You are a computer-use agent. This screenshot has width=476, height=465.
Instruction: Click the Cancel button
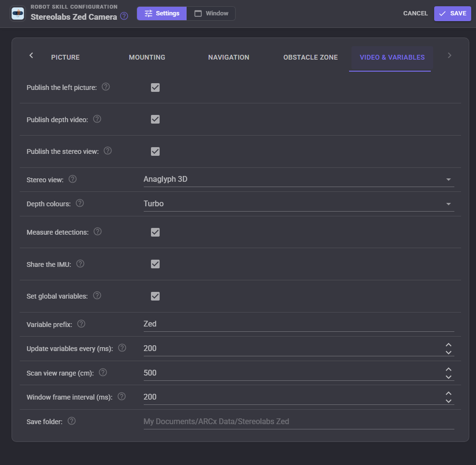click(415, 13)
